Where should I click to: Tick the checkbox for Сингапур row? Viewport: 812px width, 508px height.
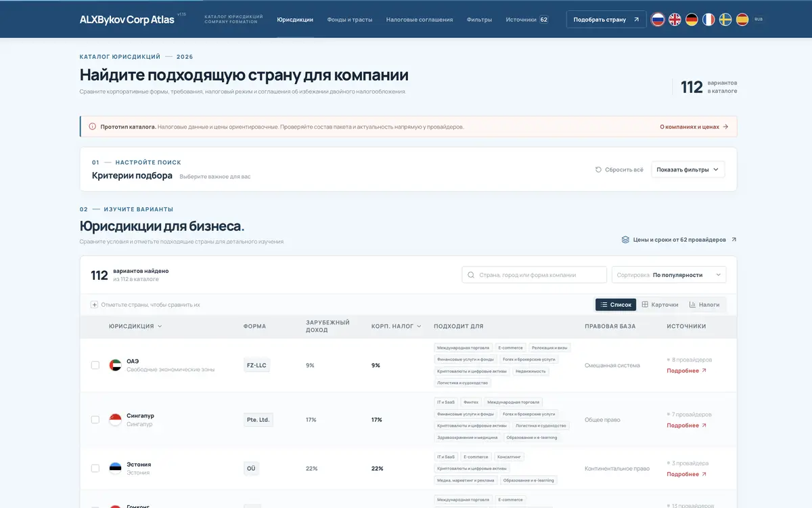pyautogui.click(x=95, y=419)
